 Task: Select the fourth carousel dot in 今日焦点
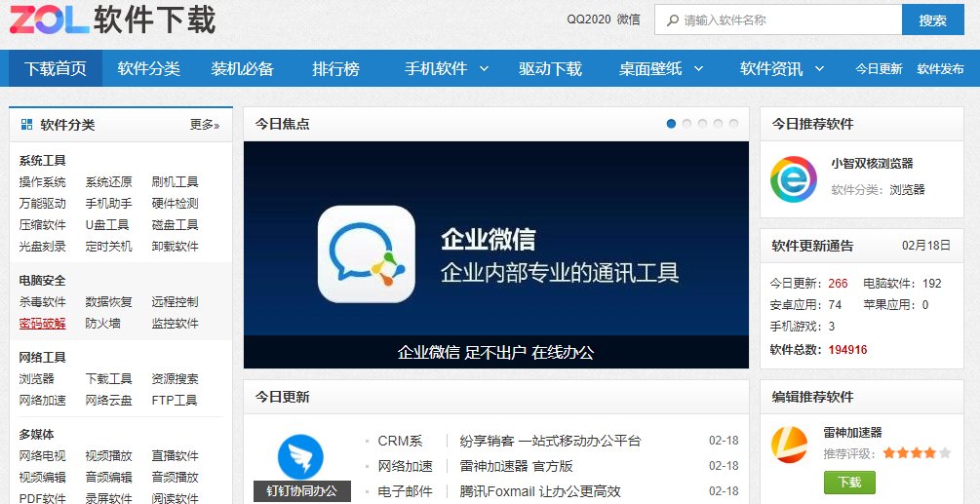click(718, 124)
